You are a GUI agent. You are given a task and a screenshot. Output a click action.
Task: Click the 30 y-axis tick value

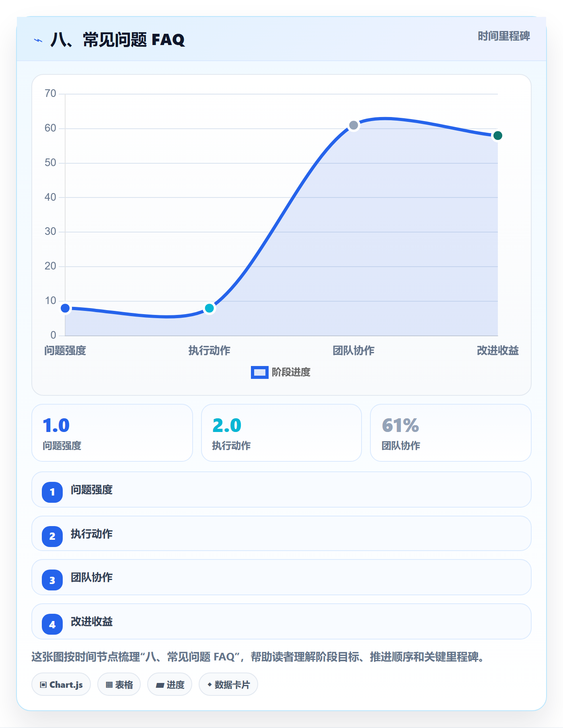(50, 232)
